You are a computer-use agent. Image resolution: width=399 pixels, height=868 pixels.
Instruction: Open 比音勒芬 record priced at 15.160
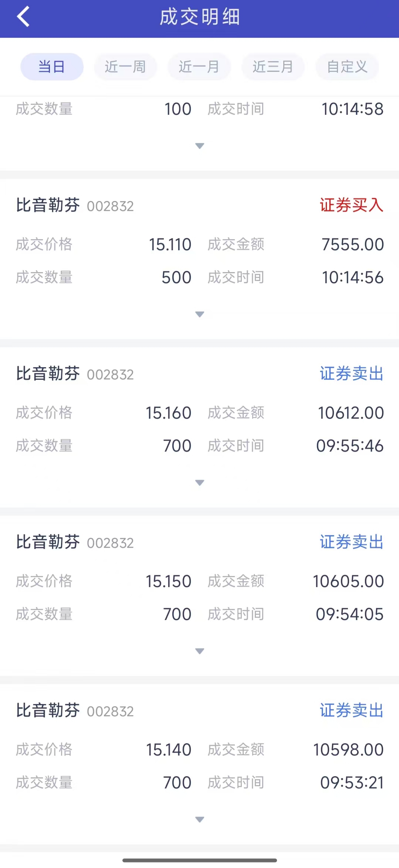(x=48, y=373)
